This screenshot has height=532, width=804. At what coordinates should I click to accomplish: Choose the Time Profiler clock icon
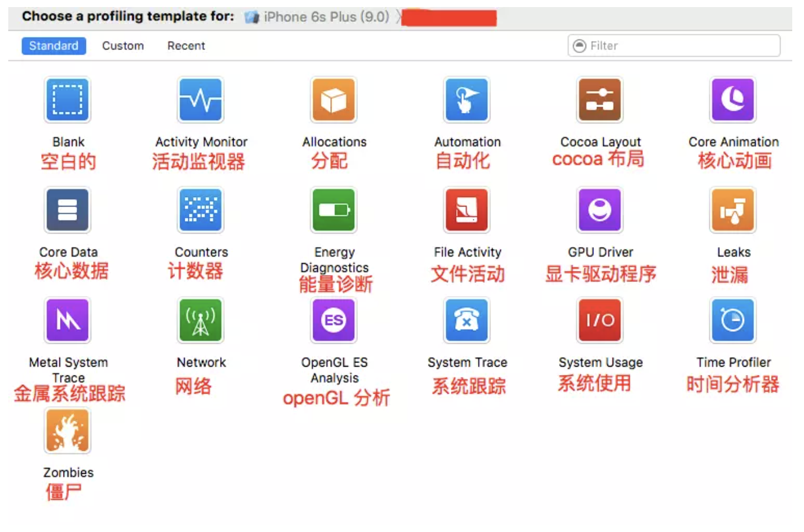733,320
